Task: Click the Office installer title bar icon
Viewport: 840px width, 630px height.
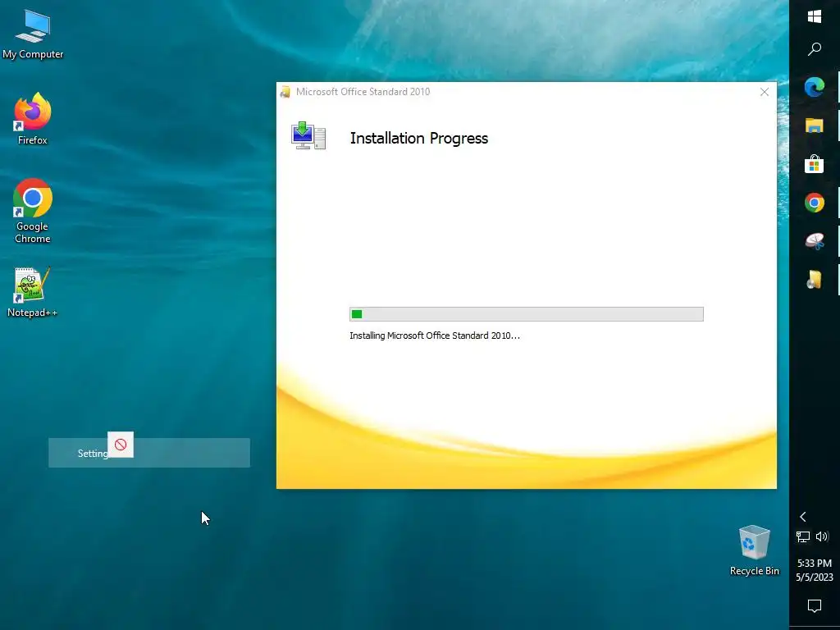Action: [285, 92]
